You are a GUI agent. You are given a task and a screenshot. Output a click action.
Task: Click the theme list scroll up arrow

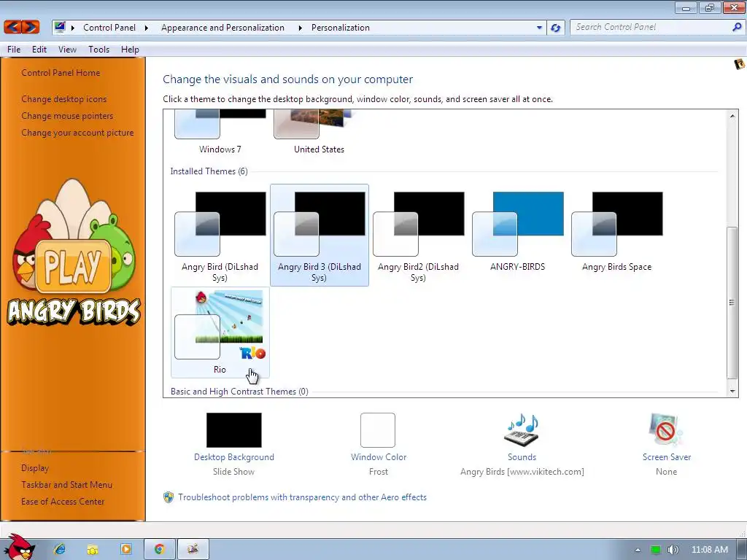tap(732, 116)
